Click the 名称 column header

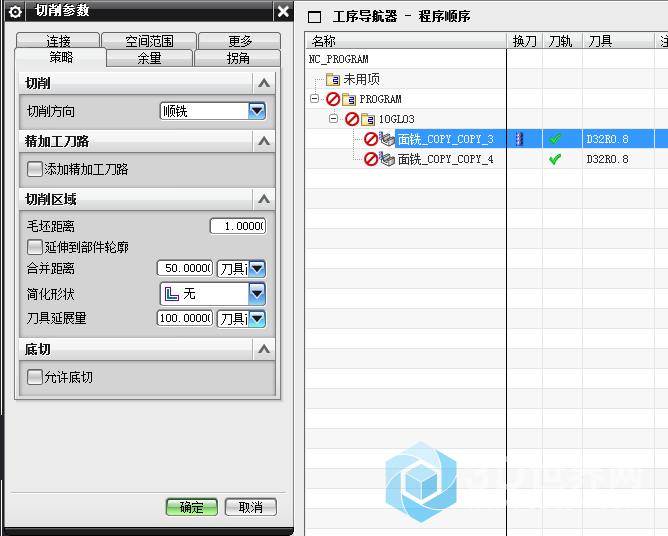point(406,41)
